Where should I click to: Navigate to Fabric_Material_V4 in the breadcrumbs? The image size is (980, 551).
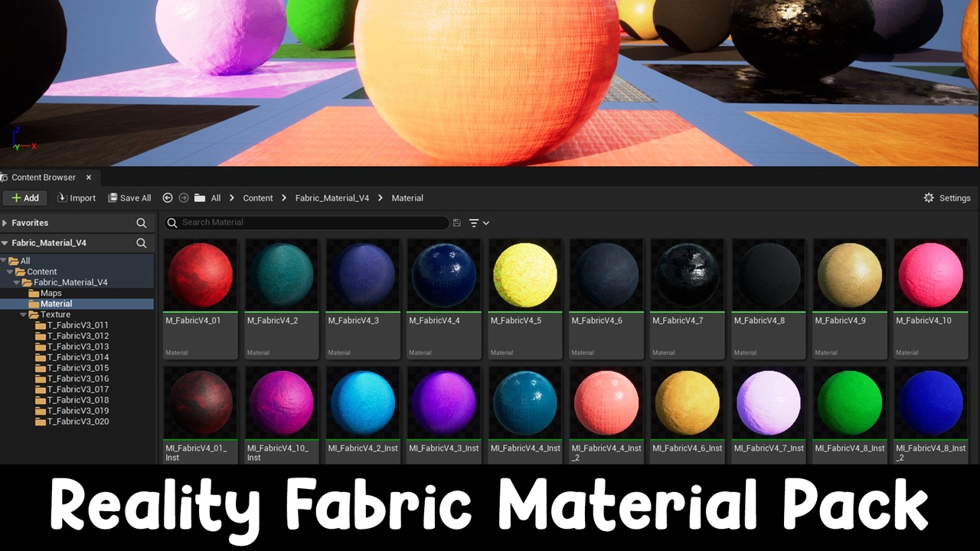click(x=332, y=197)
